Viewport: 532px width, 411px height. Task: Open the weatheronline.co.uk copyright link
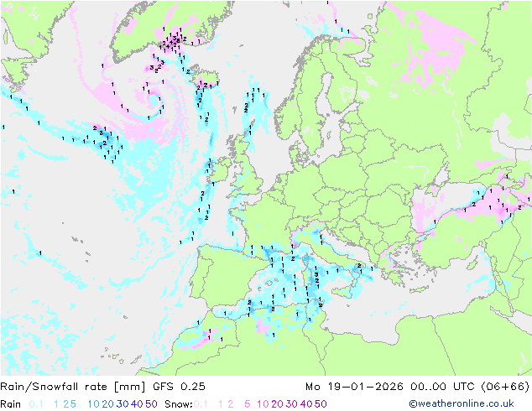pos(462,403)
